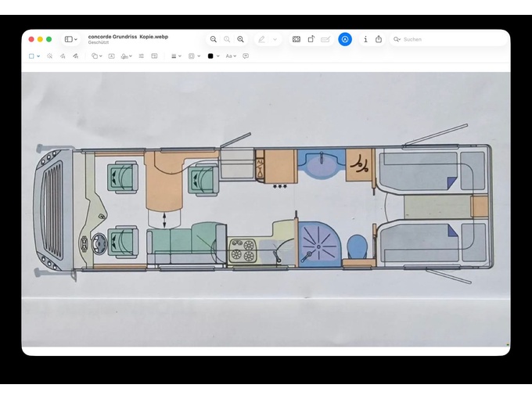The image size is (532, 399).
Task: Click the black fill color swatch
Action: [x=210, y=56]
